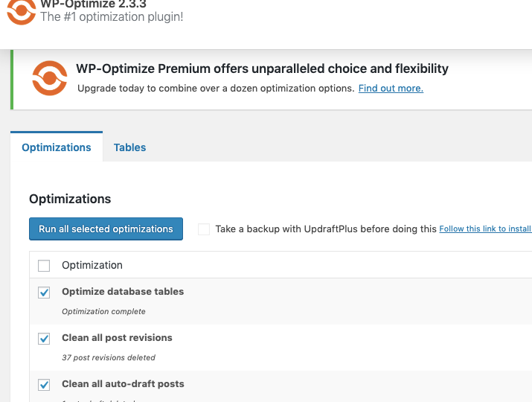
Task: Click the WP-Optimize Premium banner logo
Action: [x=49, y=79]
